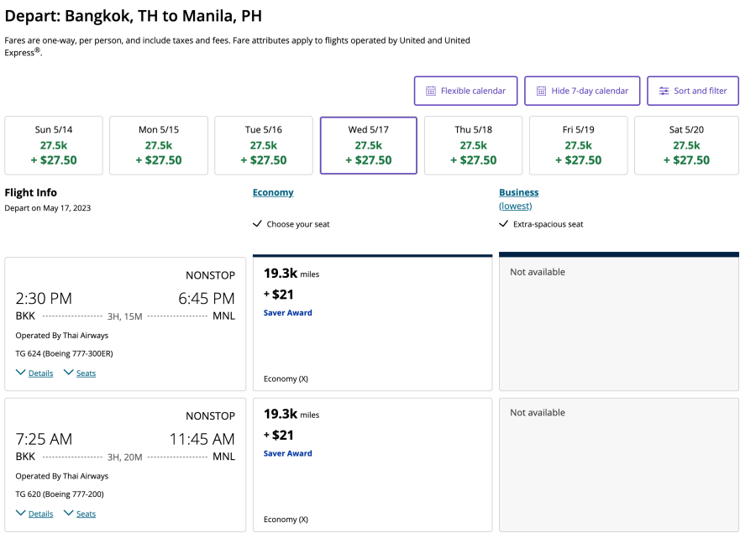The width and height of the screenshot is (756, 538).
Task: Select 19.3k miles Economy fare for 7:25 AM flight
Action: tap(372, 464)
